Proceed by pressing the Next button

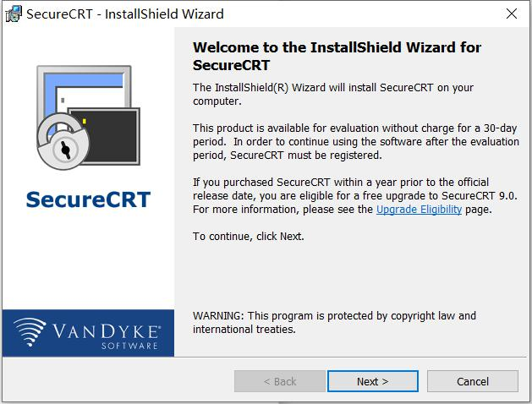click(x=372, y=381)
